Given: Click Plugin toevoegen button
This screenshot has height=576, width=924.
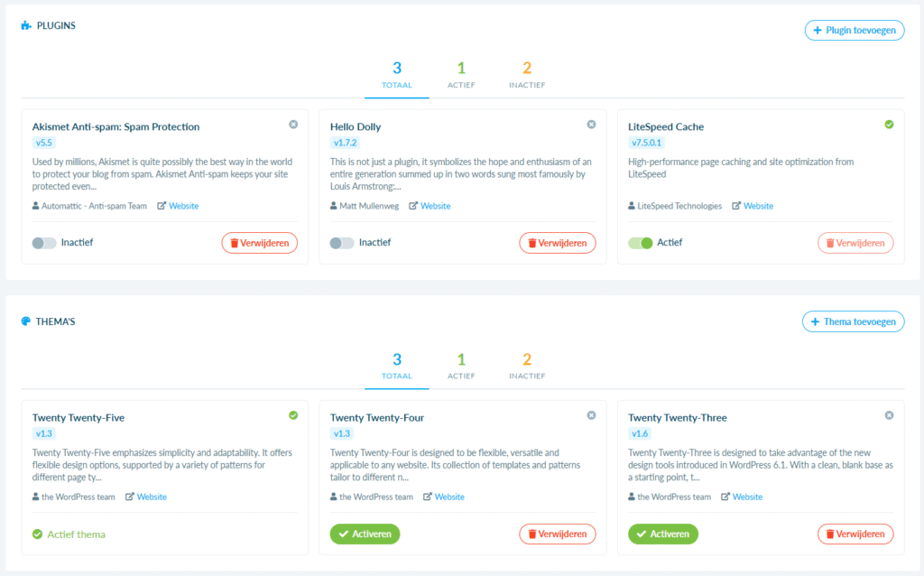Looking at the screenshot, I should [855, 31].
